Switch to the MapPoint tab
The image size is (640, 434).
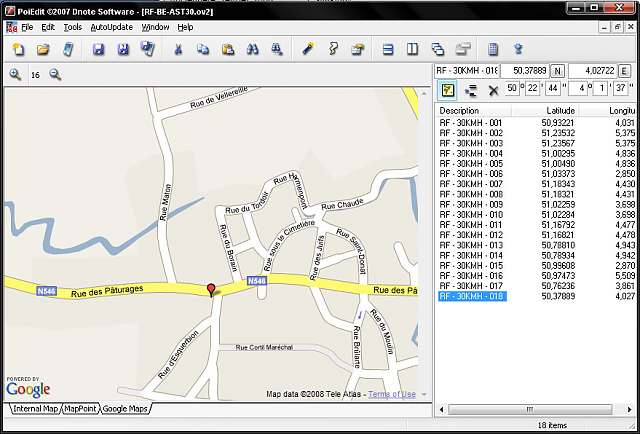pyautogui.click(x=80, y=409)
